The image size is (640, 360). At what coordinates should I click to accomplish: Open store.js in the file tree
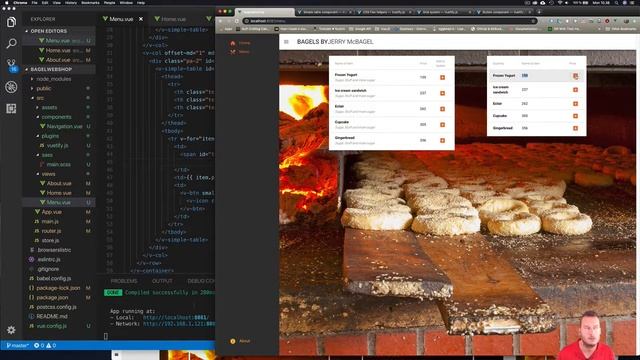tap(50, 240)
